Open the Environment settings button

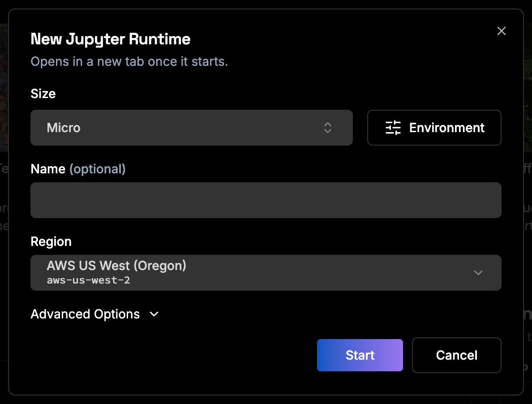tap(434, 128)
